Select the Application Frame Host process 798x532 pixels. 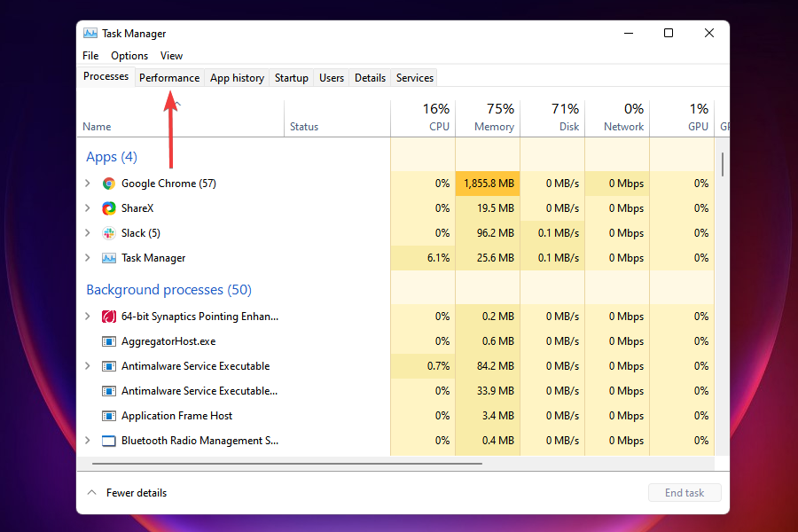[176, 416]
